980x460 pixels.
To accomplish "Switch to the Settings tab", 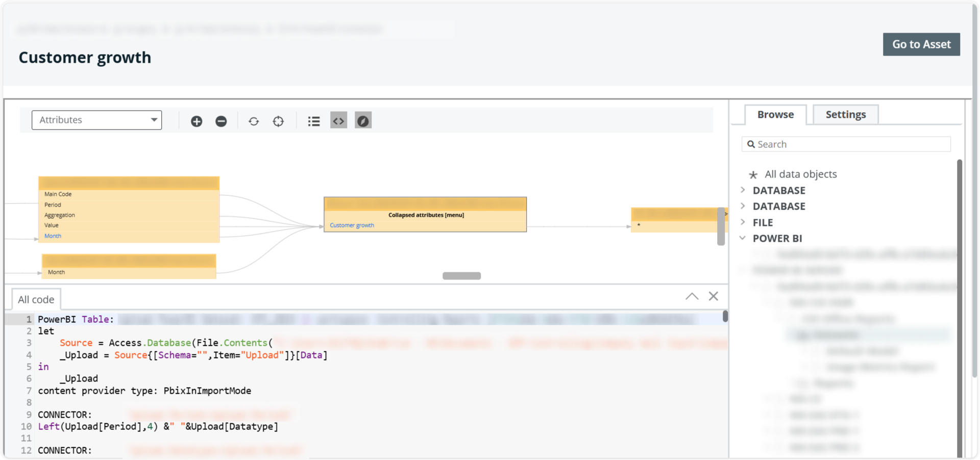I will pyautogui.click(x=845, y=115).
